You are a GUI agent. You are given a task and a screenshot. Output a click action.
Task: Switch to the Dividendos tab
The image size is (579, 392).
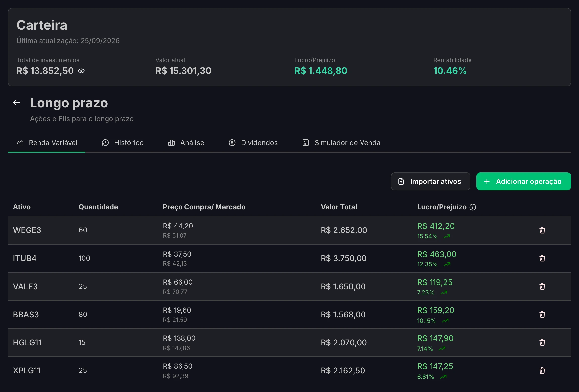coord(253,143)
